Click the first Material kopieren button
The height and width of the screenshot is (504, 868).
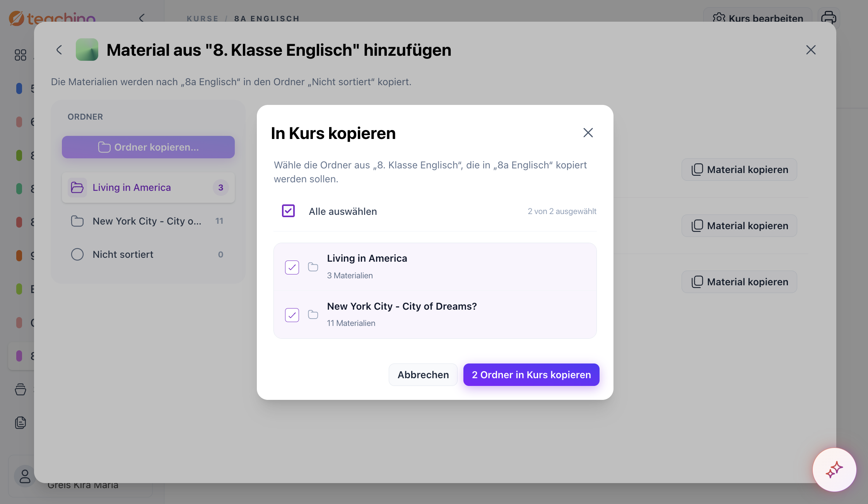739,170
